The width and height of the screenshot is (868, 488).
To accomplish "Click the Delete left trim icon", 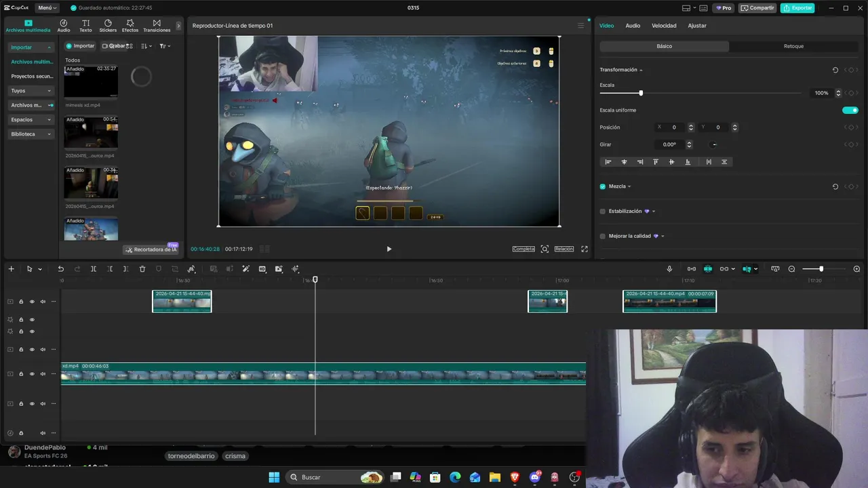I will pyautogui.click(x=110, y=269).
